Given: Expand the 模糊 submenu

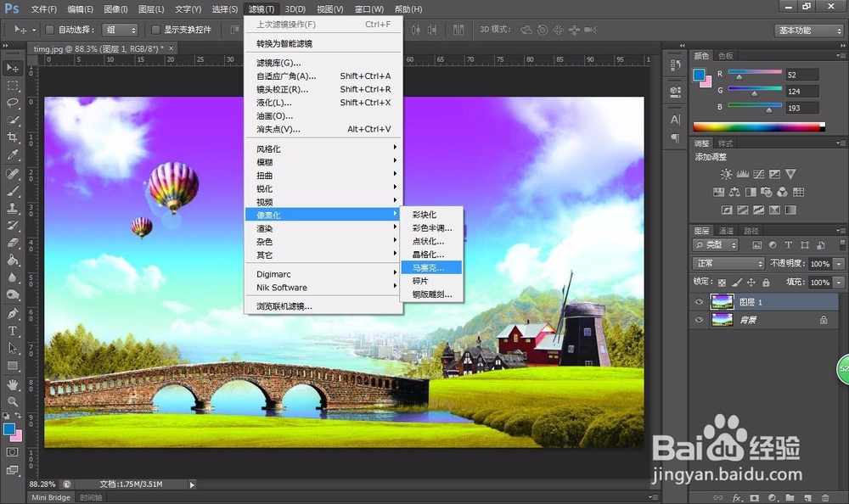Looking at the screenshot, I should tap(323, 162).
